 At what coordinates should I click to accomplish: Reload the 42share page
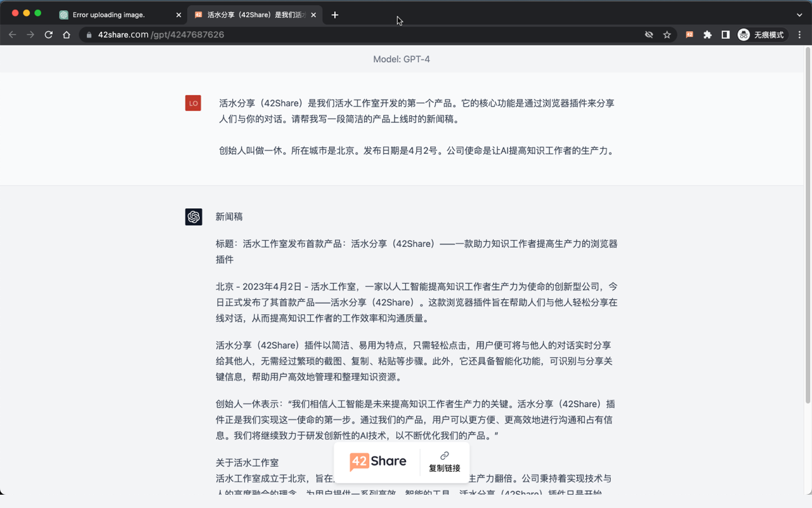click(x=49, y=35)
